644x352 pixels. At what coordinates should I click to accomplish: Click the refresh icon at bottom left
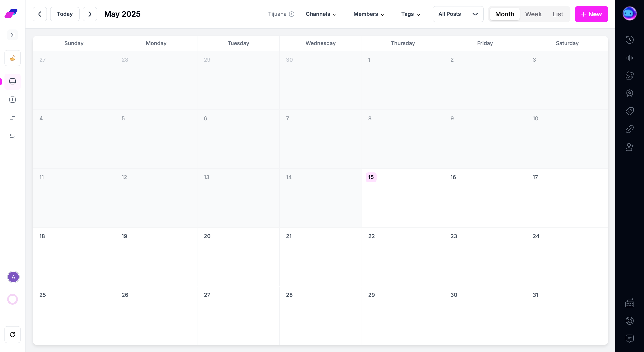tap(13, 335)
